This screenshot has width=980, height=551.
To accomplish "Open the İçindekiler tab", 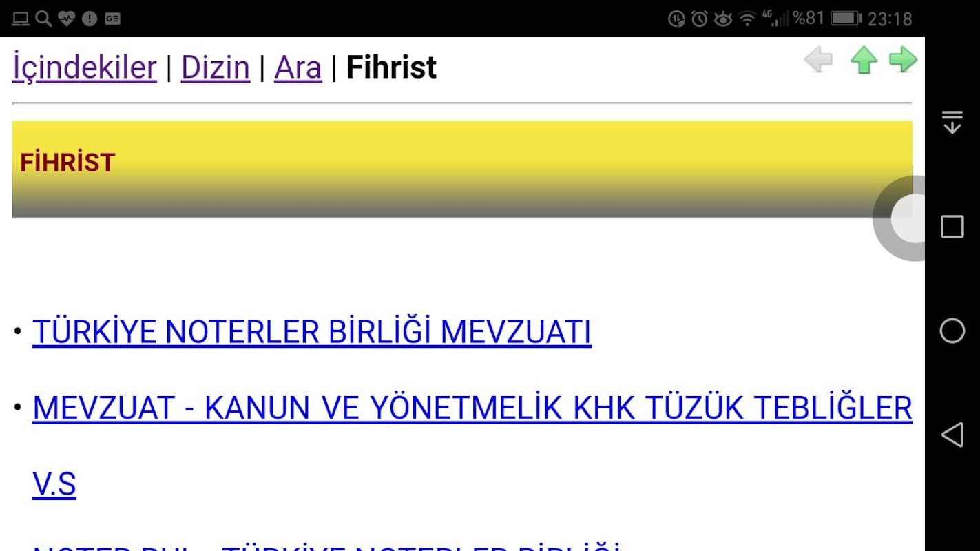I will [x=85, y=67].
